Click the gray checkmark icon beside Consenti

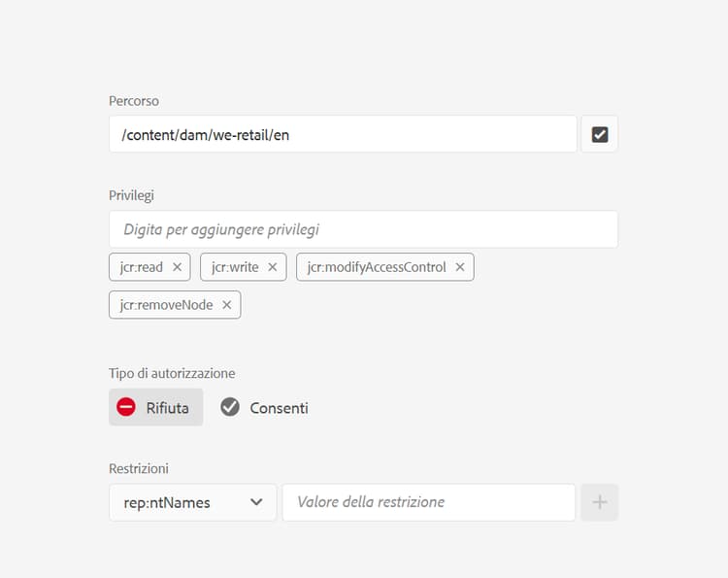point(230,408)
